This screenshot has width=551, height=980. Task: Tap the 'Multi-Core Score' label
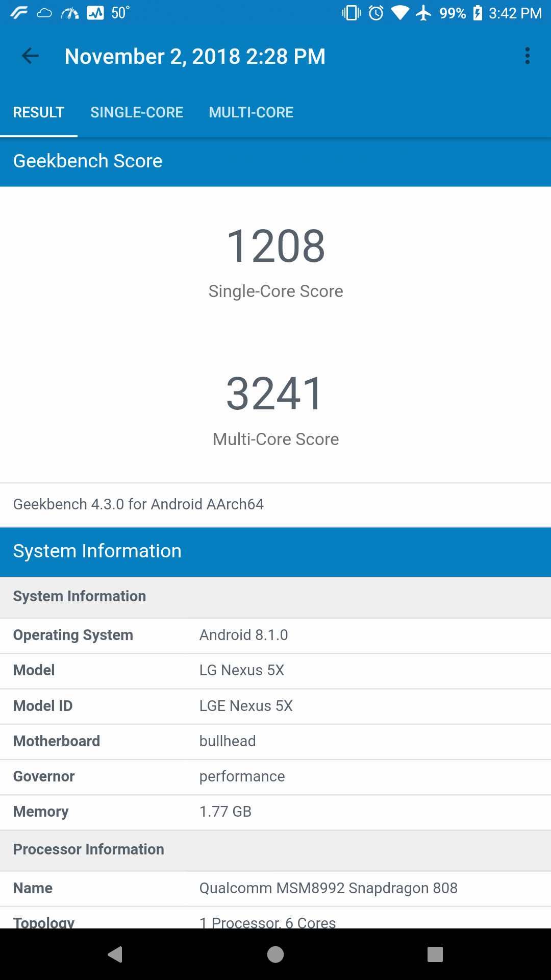[x=275, y=439]
